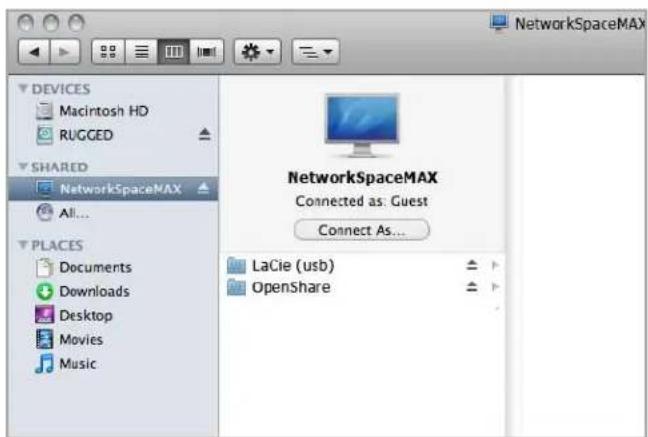The height and width of the screenshot is (437, 648).
Task: Eject NetworkSpaceMAX in the sidebar
Action: (203, 189)
